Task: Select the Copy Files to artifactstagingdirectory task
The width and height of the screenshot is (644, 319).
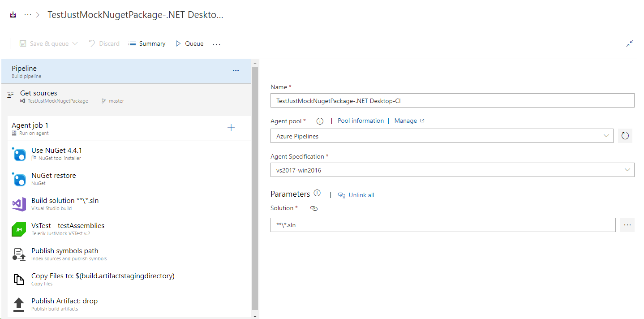Action: click(129, 279)
